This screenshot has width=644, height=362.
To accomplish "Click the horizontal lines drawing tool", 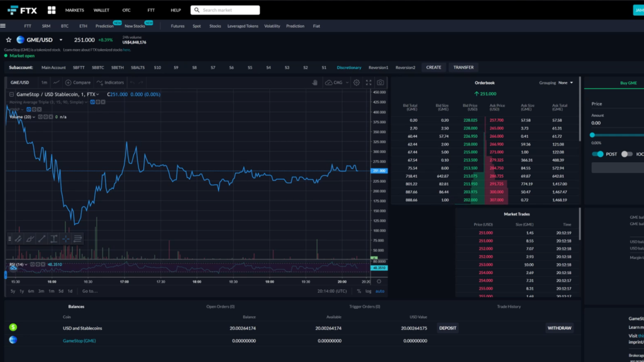I will (x=77, y=238).
